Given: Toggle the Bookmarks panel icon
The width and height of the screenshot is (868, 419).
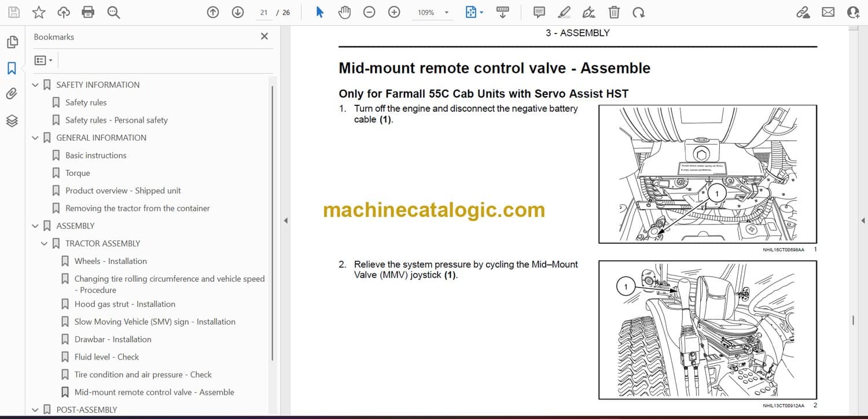Looking at the screenshot, I should click(x=12, y=68).
